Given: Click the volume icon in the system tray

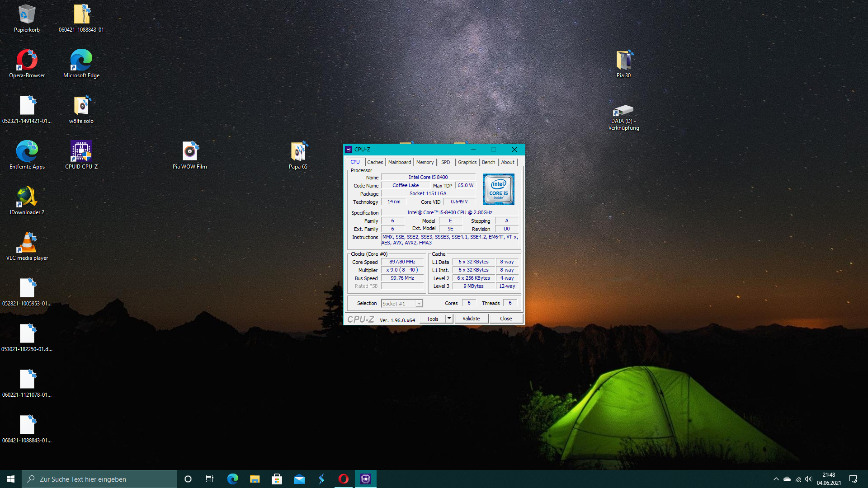Looking at the screenshot, I should click(x=808, y=479).
